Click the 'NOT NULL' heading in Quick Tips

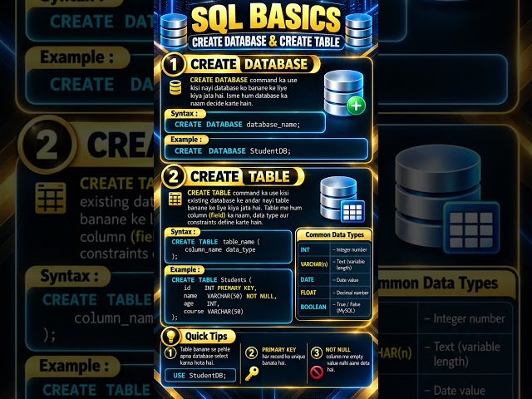338,350
